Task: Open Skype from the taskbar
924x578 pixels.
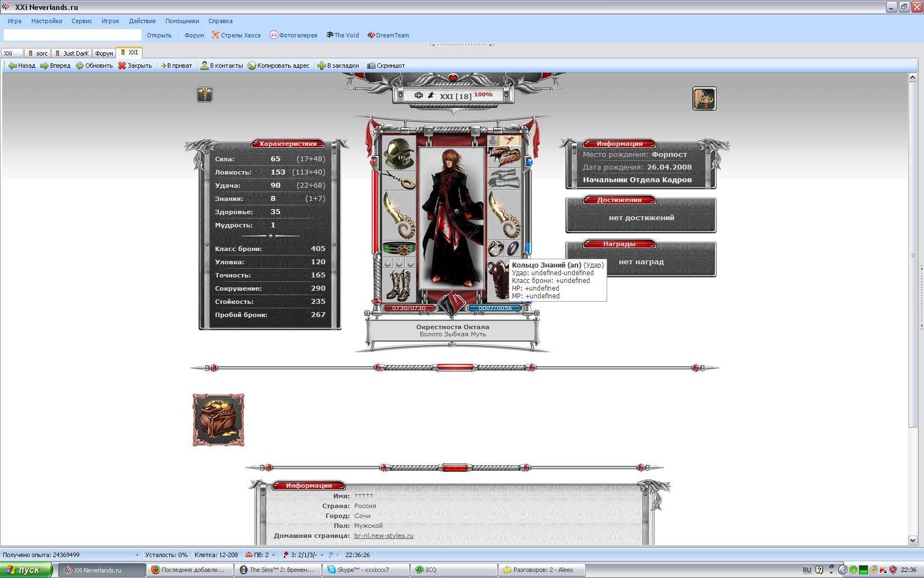Action: click(365, 570)
